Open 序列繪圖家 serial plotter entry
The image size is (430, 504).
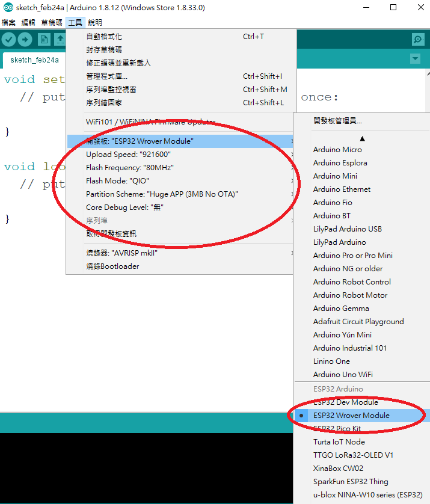180,102
